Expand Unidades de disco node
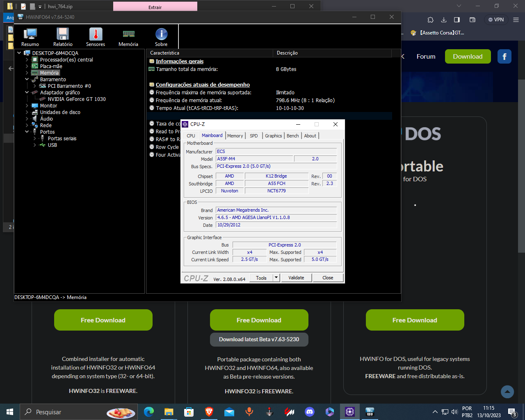This screenshot has width=525, height=420. pyautogui.click(x=27, y=112)
